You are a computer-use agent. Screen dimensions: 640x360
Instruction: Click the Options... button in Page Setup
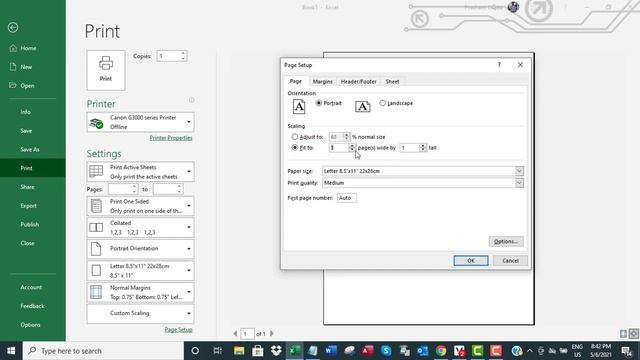506,242
